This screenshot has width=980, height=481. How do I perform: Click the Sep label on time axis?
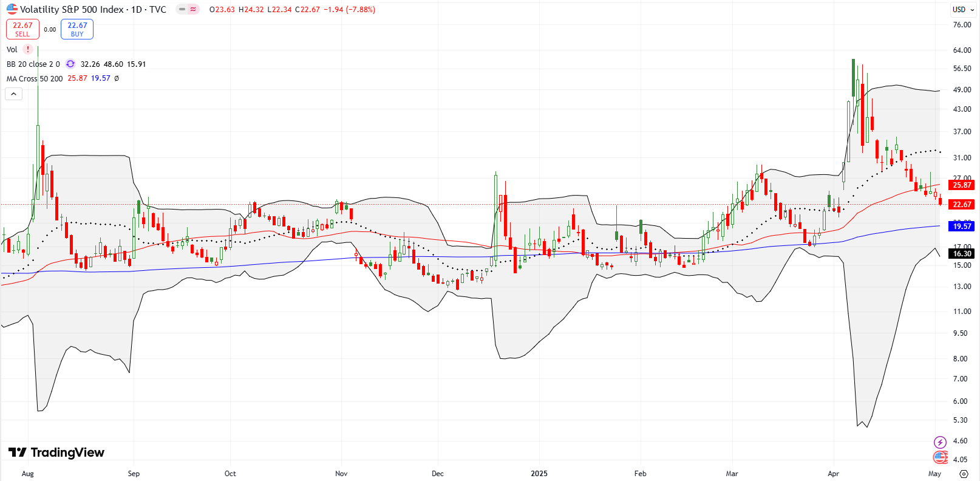tap(134, 474)
